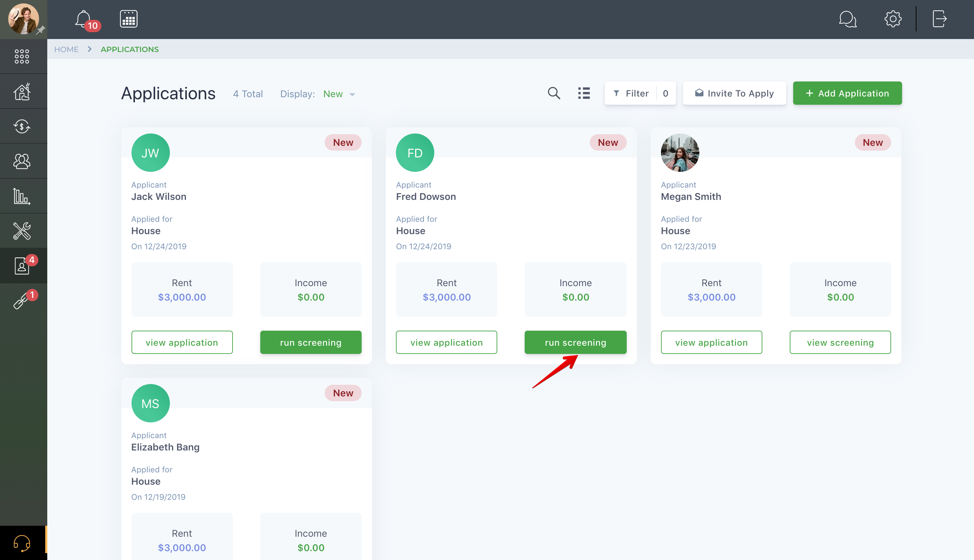974x560 pixels.
Task: Go to HOME breadcrumb
Action: click(x=66, y=49)
